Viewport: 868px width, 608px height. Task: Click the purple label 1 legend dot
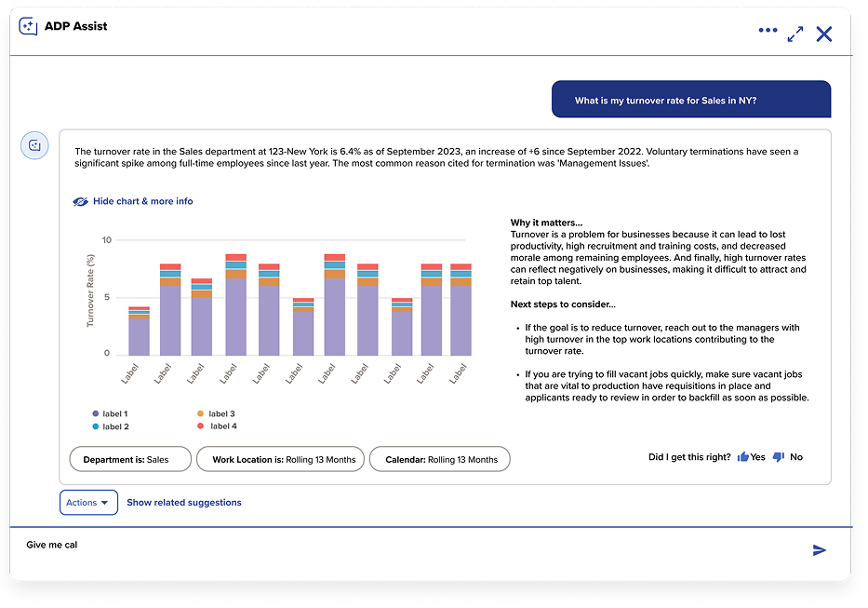click(96, 414)
